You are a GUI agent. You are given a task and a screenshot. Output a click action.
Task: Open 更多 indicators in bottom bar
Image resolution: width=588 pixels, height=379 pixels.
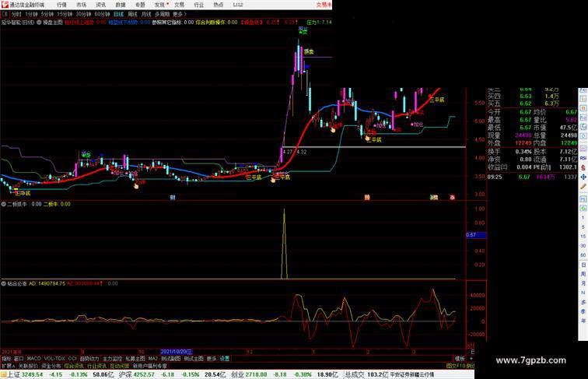click(x=212, y=359)
